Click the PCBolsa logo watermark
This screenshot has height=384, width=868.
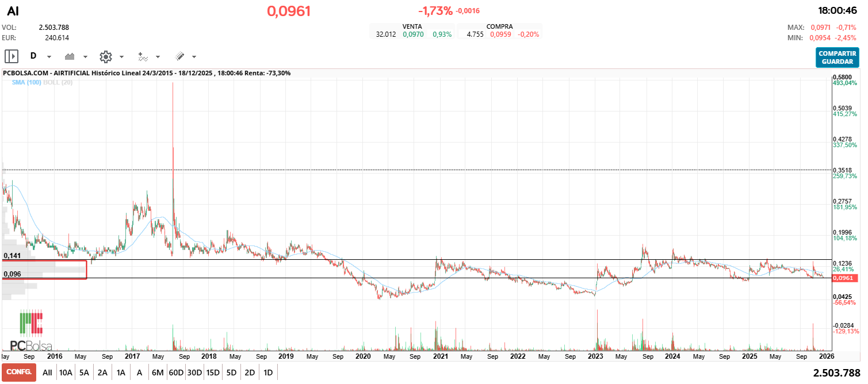(x=32, y=331)
